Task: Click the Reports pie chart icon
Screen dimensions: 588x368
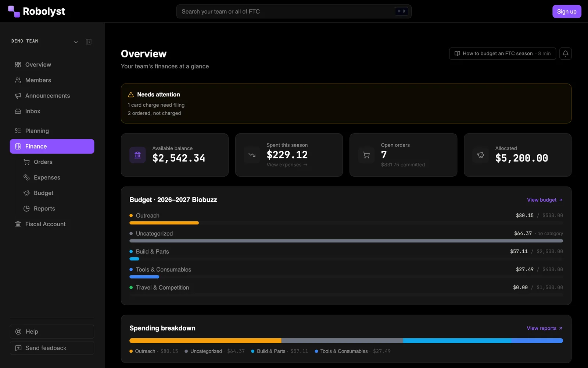Action: pos(26,208)
